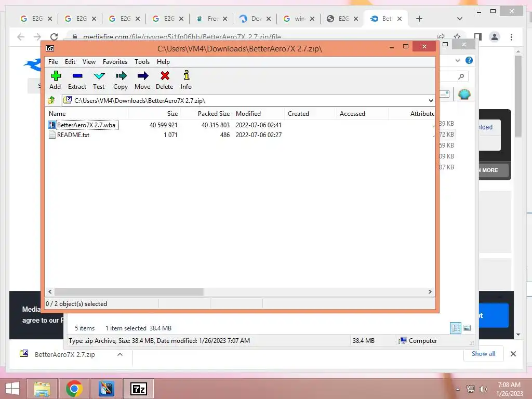This screenshot has width=532, height=399.
Task: Click the Explorer help question mark icon
Action: click(469, 60)
